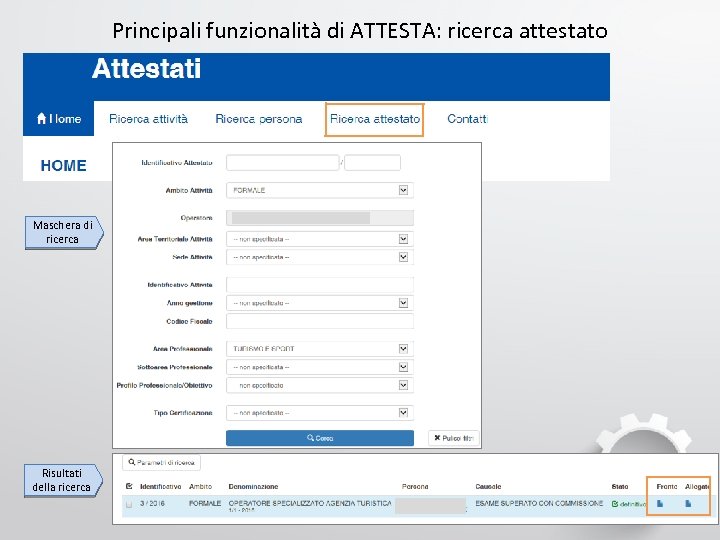This screenshot has height=540, width=720.
Task: Open the Ricerca persona tab
Action: tap(259, 119)
